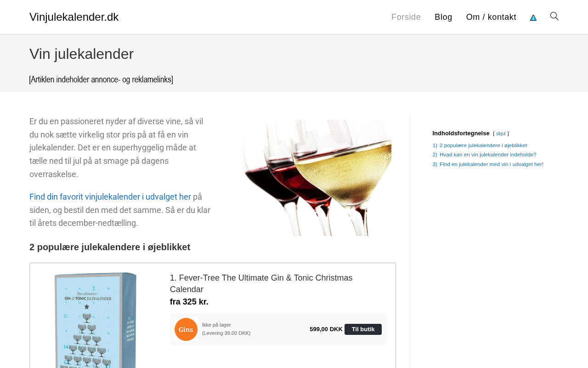Open the Fever-Tree Gin & Tonic Calendar title

(261, 283)
